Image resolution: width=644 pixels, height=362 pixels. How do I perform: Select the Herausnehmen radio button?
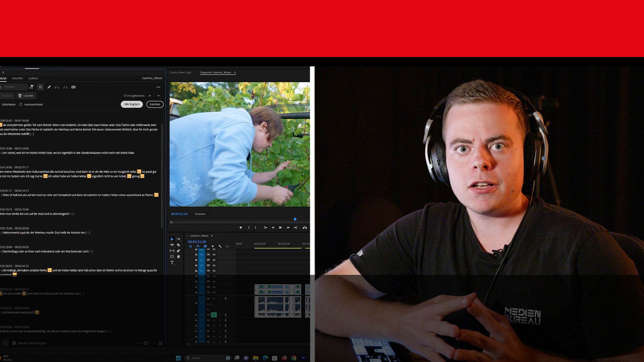[x=21, y=105]
